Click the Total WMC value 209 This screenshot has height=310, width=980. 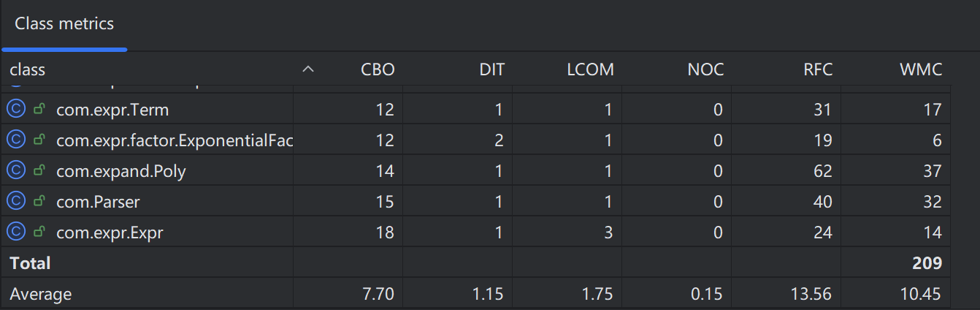coord(927,263)
